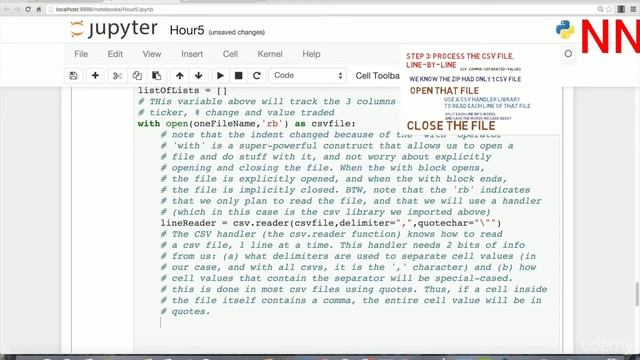
Task: Reload the page in the browser
Action: [28, 9]
